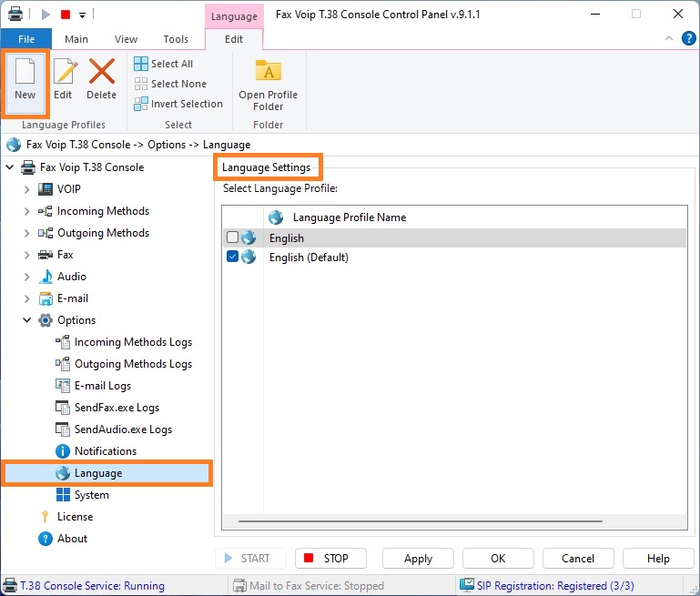The image size is (700, 596).
Task: Click the License key icon
Action: pos(46,517)
